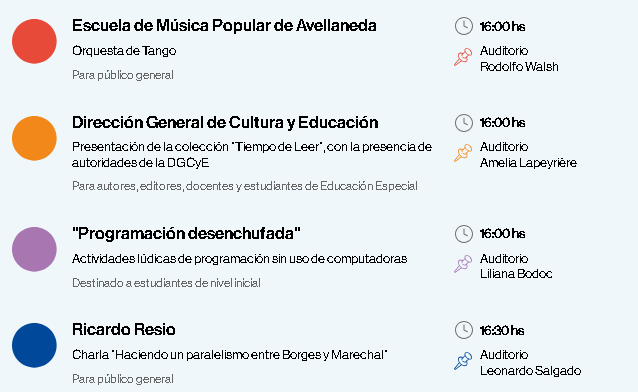Viewport: 638px width, 392px height.
Task: Open Dirección General de Cultura y Educación title
Action: pyautogui.click(x=225, y=123)
